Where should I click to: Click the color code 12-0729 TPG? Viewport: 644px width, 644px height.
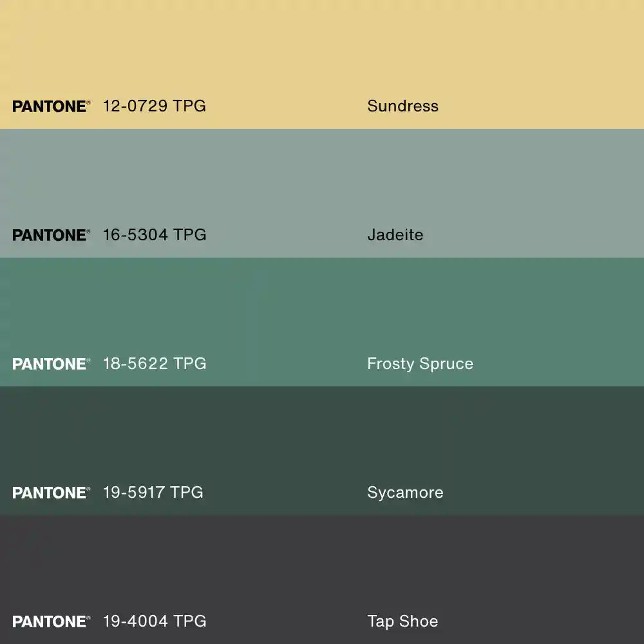(x=154, y=106)
